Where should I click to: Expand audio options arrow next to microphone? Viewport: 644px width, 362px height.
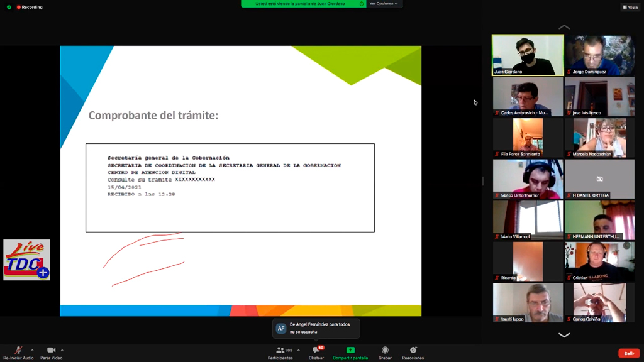32,350
